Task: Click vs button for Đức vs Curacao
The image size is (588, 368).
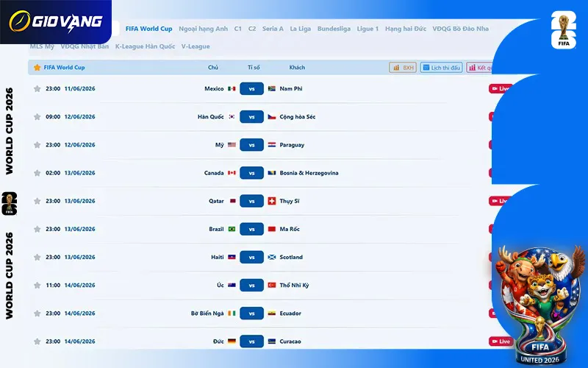Action: click(251, 342)
